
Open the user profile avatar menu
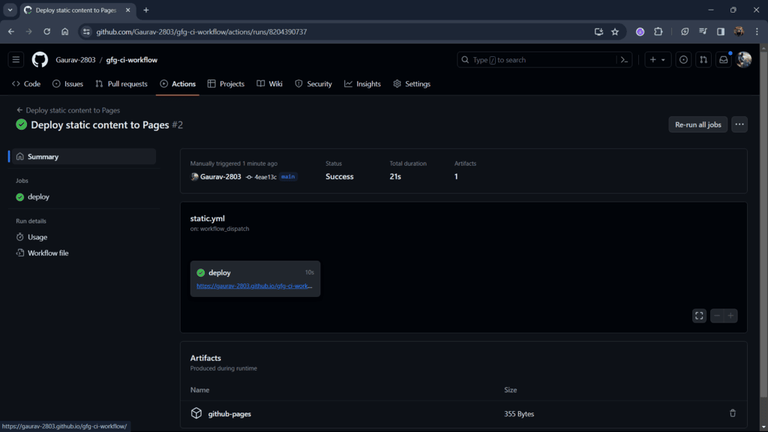[744, 60]
